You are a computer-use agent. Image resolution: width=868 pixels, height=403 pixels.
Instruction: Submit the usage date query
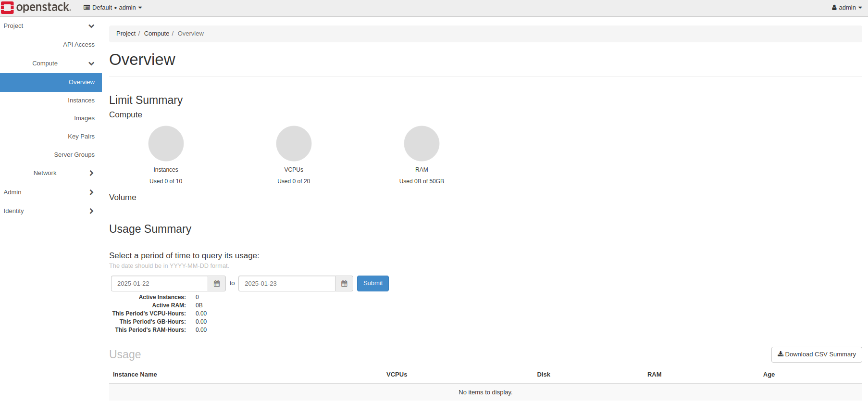click(372, 283)
